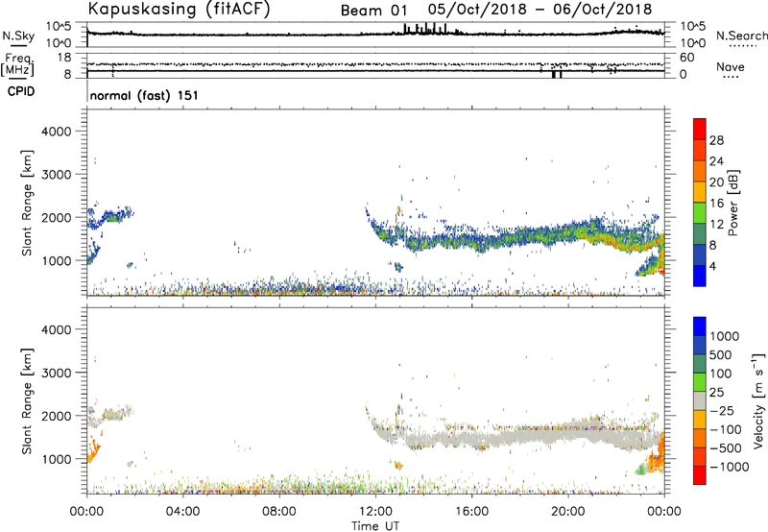Click the '04:00' time axis tick label

tap(183, 512)
